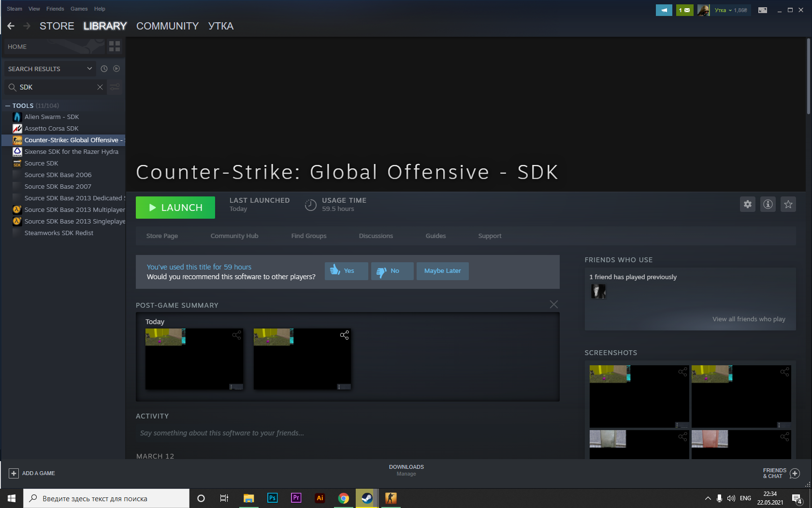
Task: Open advanced search filter options icon
Action: (x=115, y=87)
